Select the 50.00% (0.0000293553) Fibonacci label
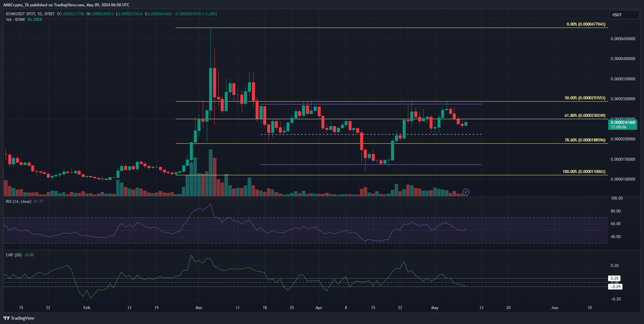The width and height of the screenshot is (644, 324). pyautogui.click(x=585, y=98)
